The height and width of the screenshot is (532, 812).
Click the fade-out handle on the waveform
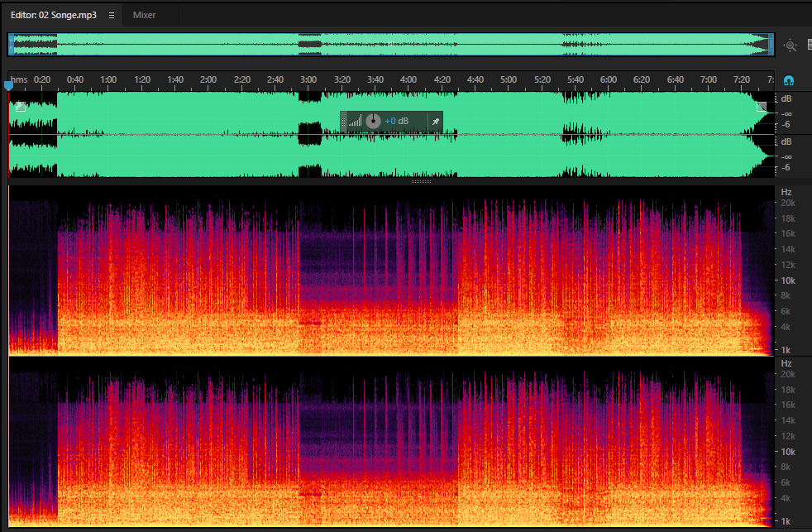[x=762, y=107]
